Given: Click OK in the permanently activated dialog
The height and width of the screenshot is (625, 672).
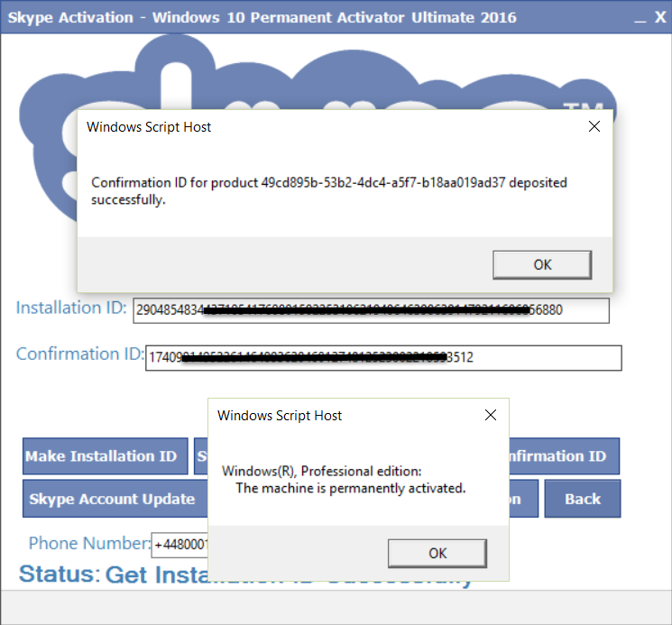Looking at the screenshot, I should tap(437, 553).
